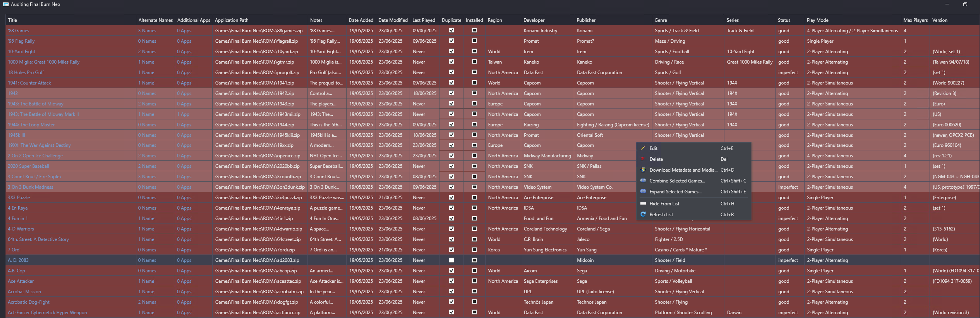Toggle Duplicate checkbox for '88 Games
Screen dimensions: 980x318
(x=451, y=30)
